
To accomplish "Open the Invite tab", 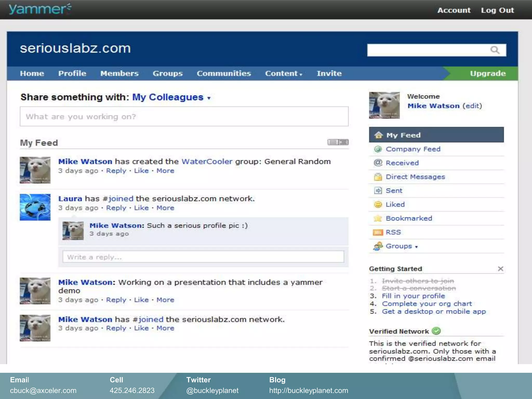I will 329,74.
